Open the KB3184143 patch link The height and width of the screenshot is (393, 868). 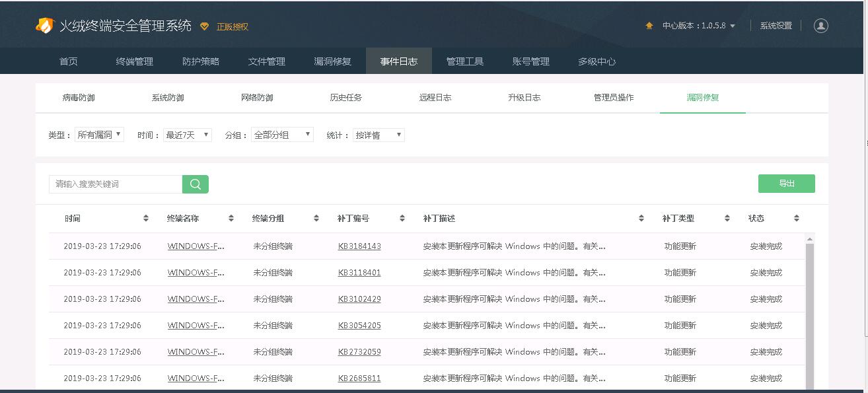[x=359, y=246]
